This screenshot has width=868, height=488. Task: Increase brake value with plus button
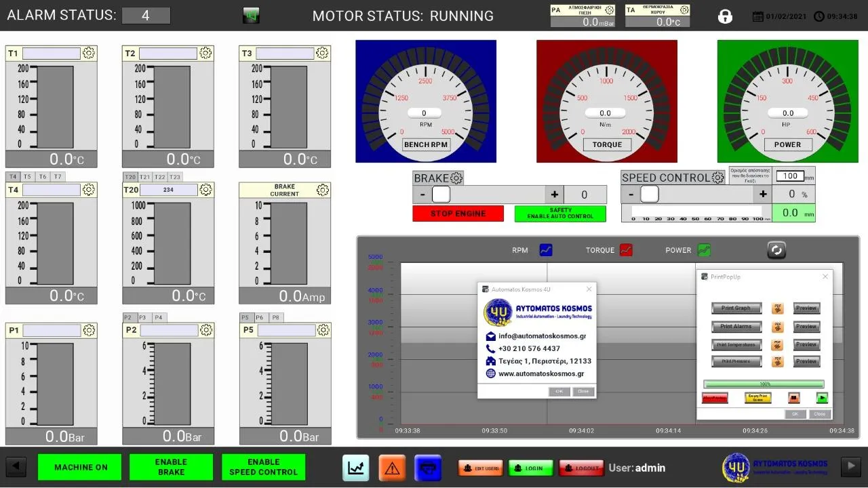tap(554, 195)
